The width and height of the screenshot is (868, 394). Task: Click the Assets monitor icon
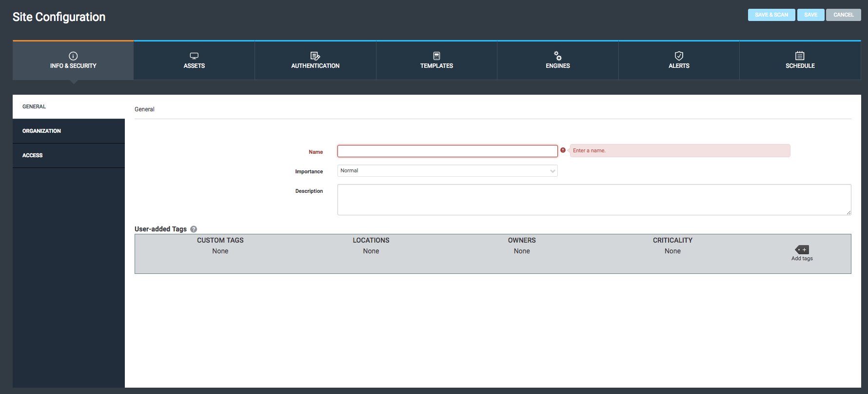[x=194, y=56]
